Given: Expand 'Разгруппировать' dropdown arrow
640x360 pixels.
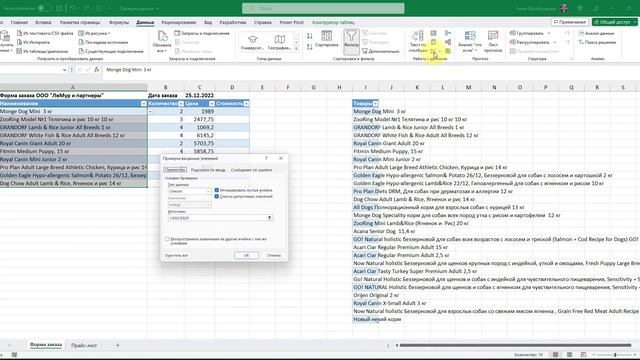Looking at the screenshot, I should point(555,42).
